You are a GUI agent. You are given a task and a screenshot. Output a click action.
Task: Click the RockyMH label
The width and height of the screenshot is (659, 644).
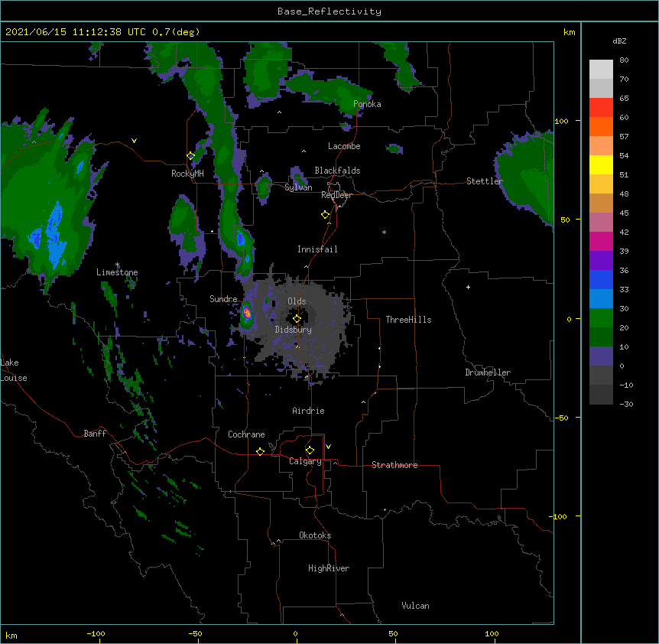187,174
